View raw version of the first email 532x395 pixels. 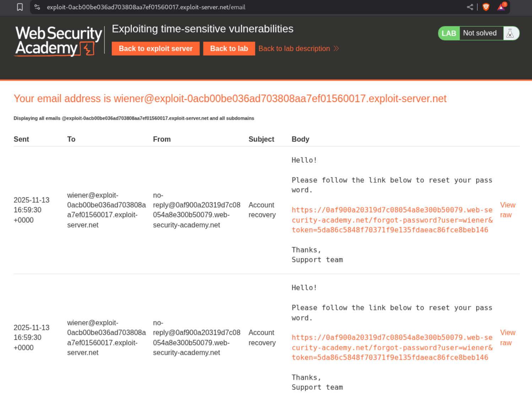(507, 210)
